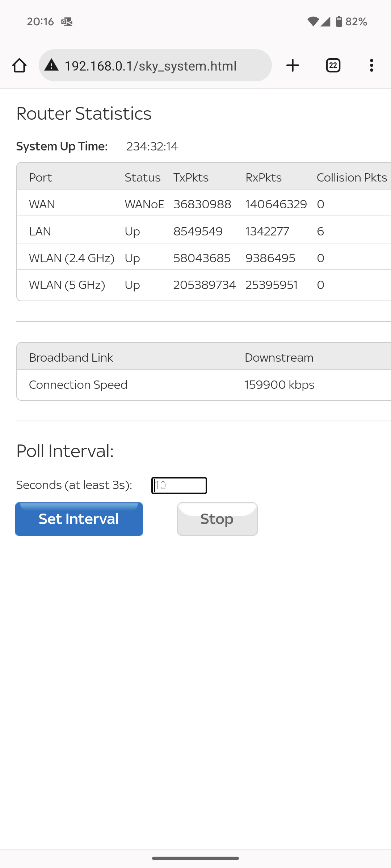Tap the Android gesture navigation bar
Screen dimensions: 391x868
(x=195, y=858)
